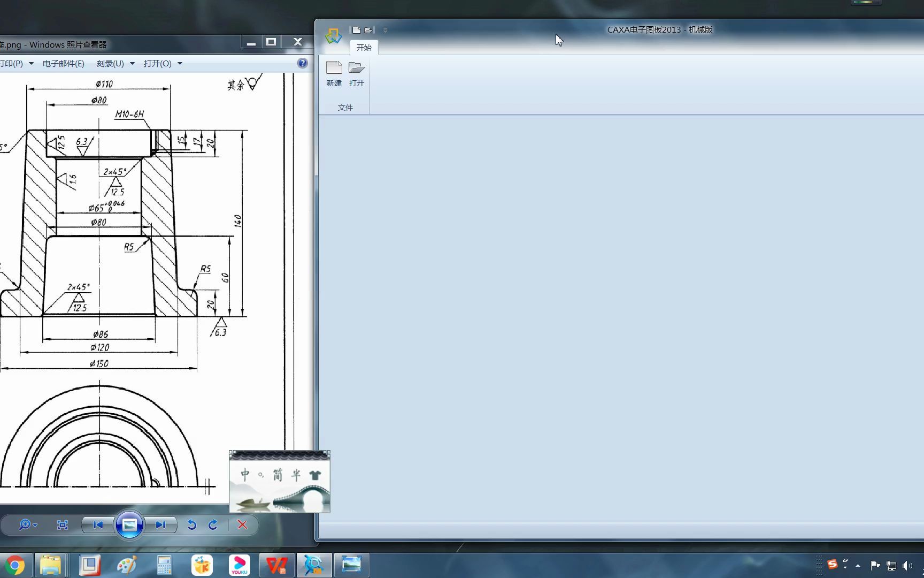Rotate the image counterclockwise
This screenshot has height=578, width=924.
(192, 525)
